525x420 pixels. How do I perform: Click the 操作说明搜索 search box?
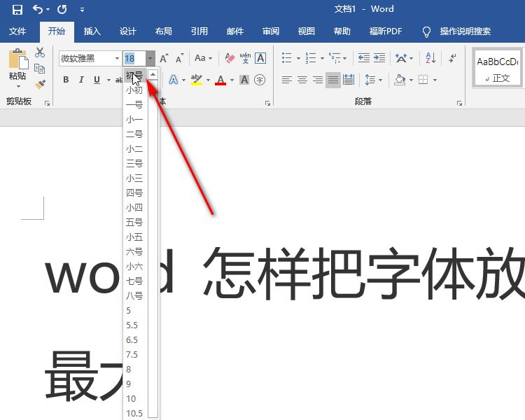[465, 31]
